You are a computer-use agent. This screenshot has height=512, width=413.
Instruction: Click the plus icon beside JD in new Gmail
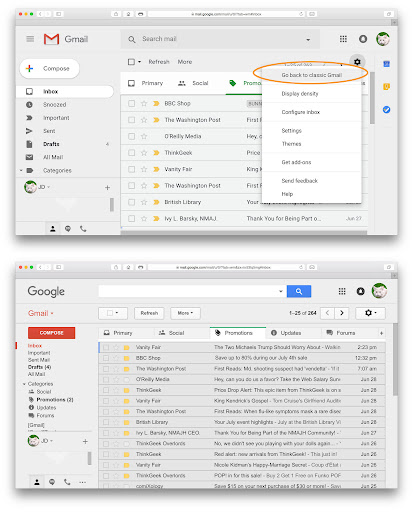click(107, 188)
